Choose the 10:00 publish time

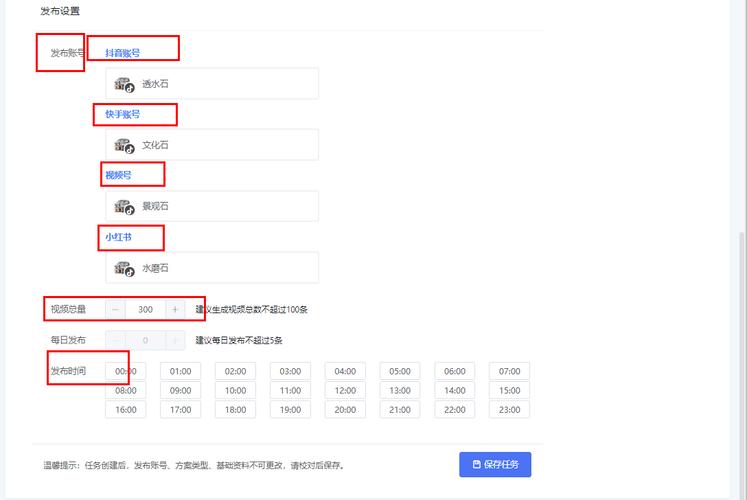click(x=235, y=390)
